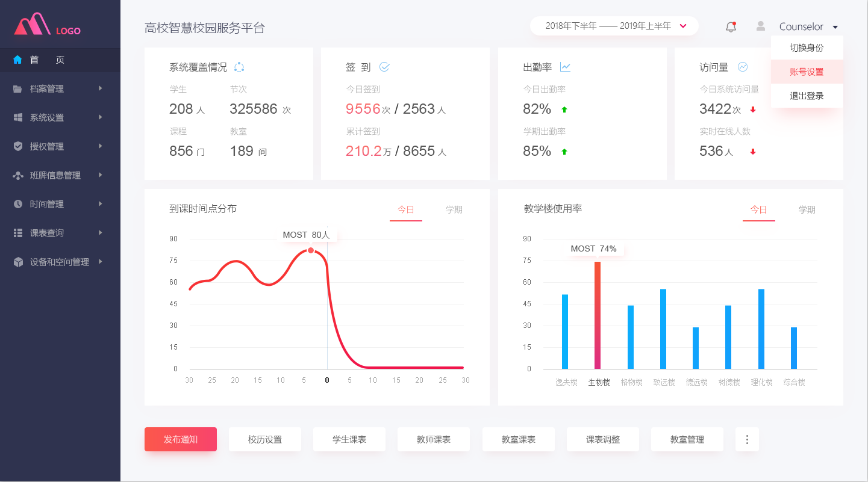
Task: Click the home icon in sidebar
Action: (17, 60)
